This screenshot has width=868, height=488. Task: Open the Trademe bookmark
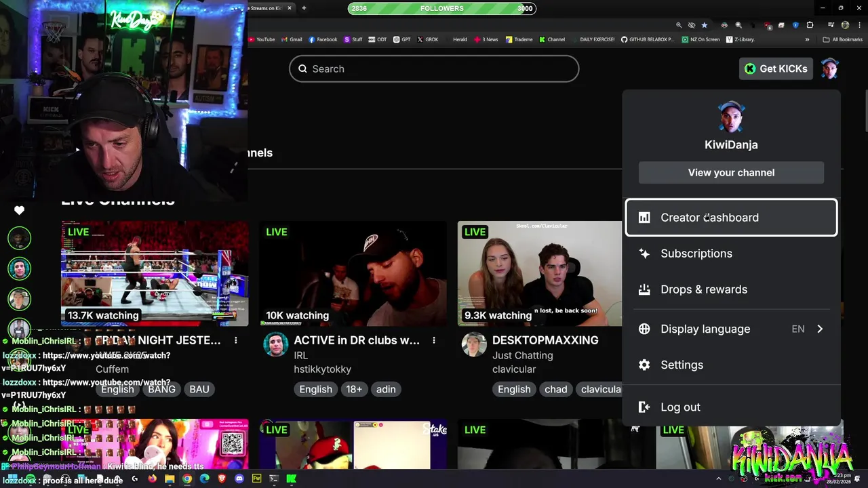coord(519,39)
